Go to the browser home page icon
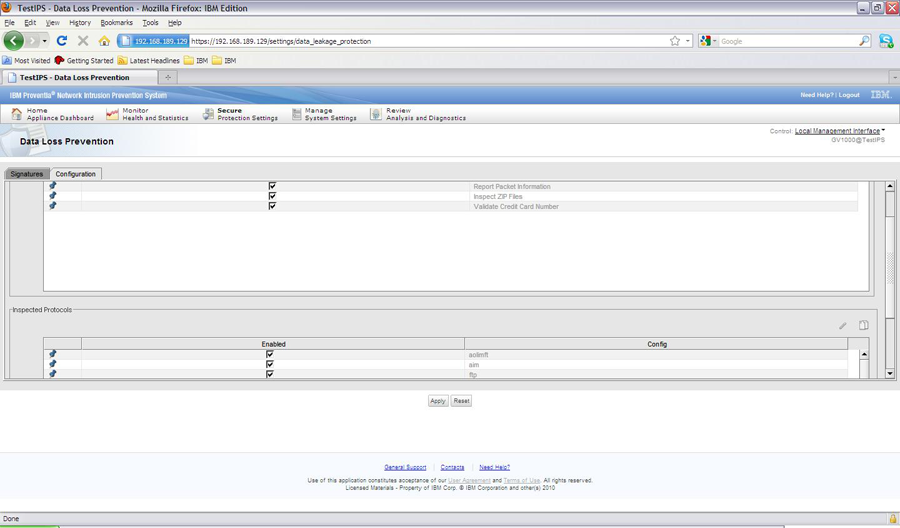 104,41
